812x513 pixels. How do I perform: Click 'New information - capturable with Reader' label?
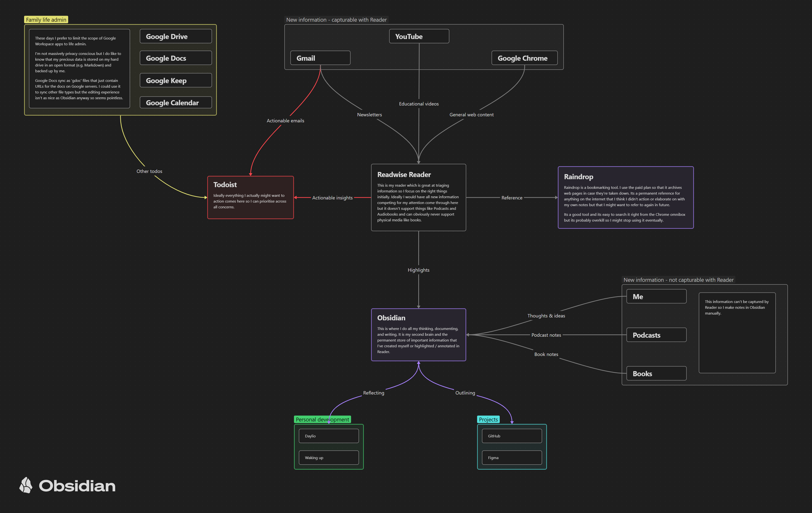point(336,20)
